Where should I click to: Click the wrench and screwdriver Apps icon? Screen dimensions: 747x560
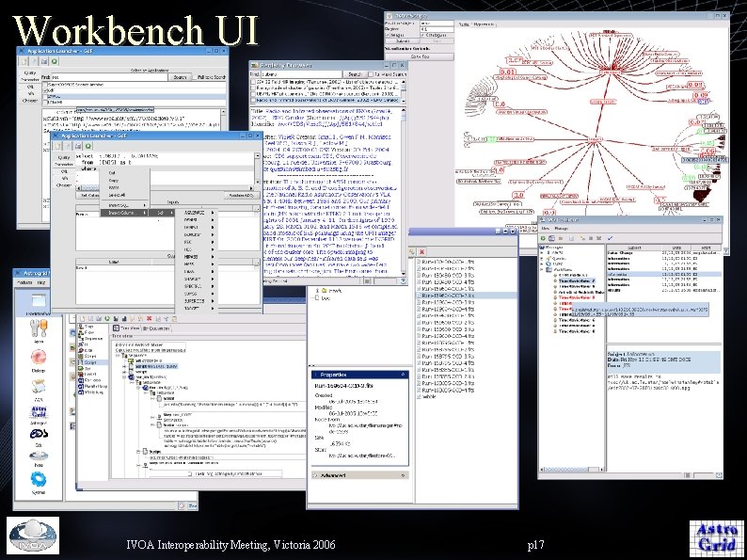(x=39, y=328)
